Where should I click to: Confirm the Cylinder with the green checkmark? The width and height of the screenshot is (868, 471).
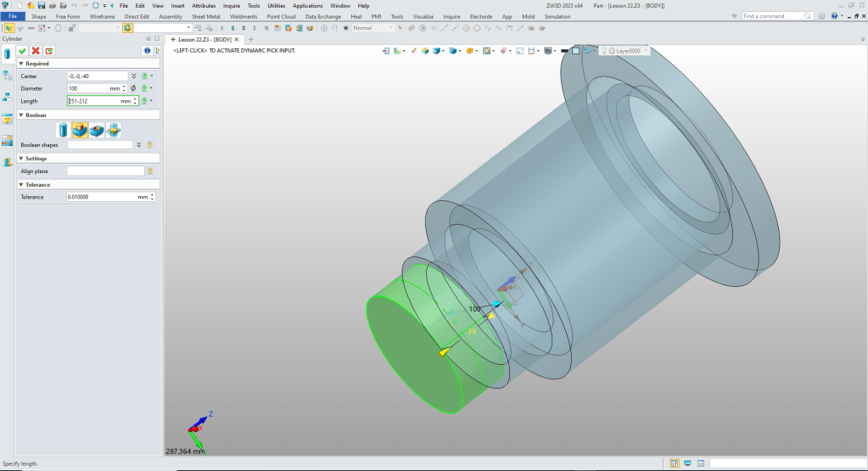pos(22,51)
